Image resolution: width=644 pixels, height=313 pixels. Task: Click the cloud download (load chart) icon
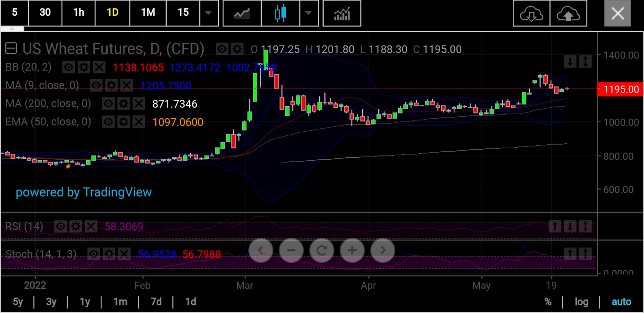pos(531,14)
